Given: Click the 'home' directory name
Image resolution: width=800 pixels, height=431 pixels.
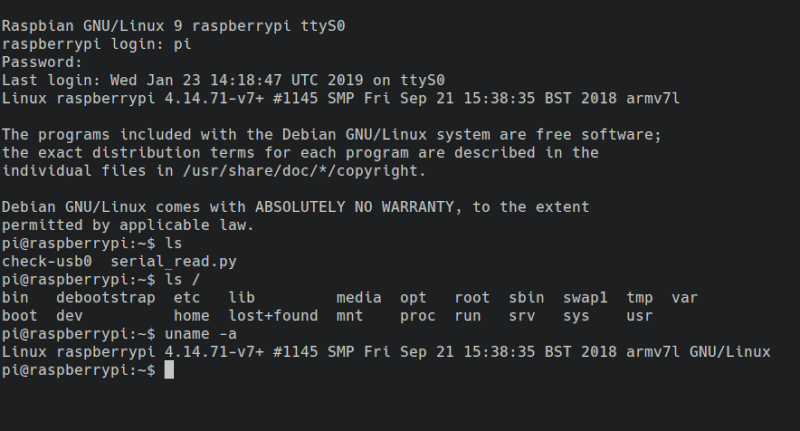Looking at the screenshot, I should [x=191, y=316].
